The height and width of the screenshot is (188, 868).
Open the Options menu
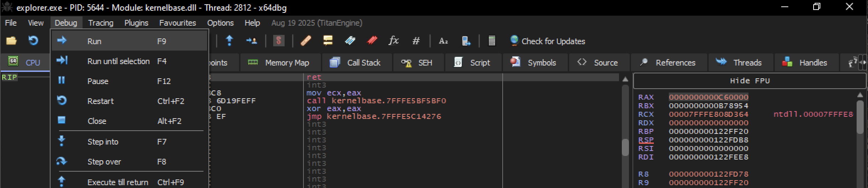[x=220, y=23]
